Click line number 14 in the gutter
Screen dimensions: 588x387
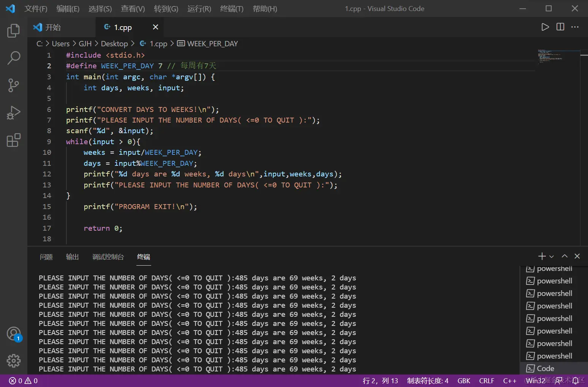pos(47,196)
